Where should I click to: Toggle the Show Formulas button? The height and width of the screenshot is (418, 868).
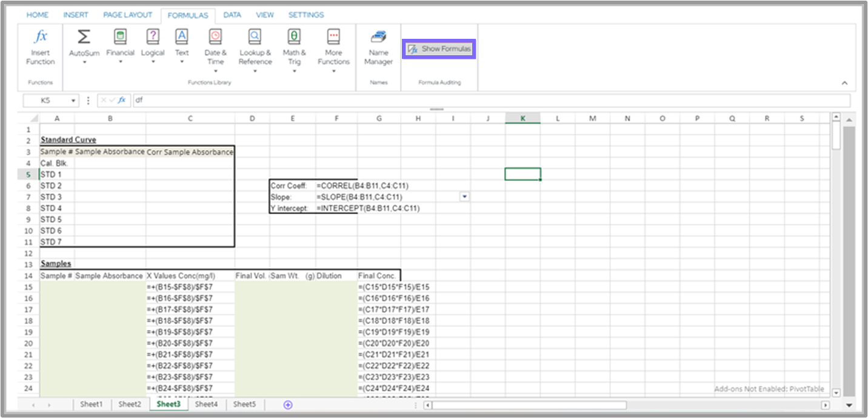click(439, 49)
